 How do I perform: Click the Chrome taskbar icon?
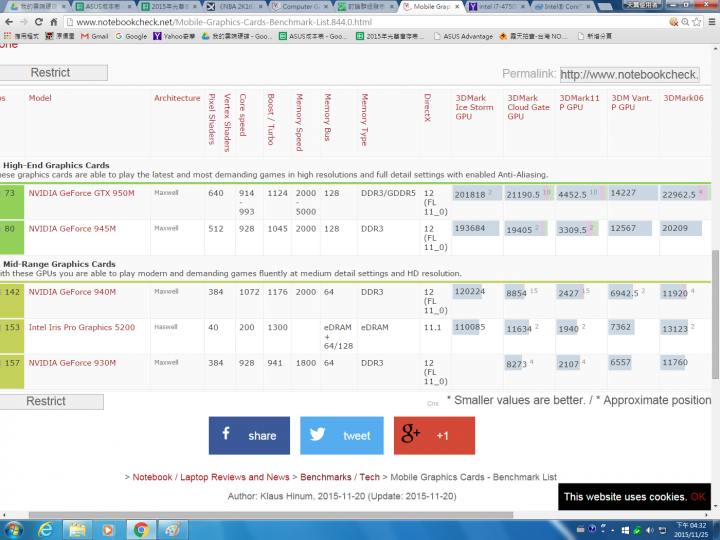pos(141,530)
